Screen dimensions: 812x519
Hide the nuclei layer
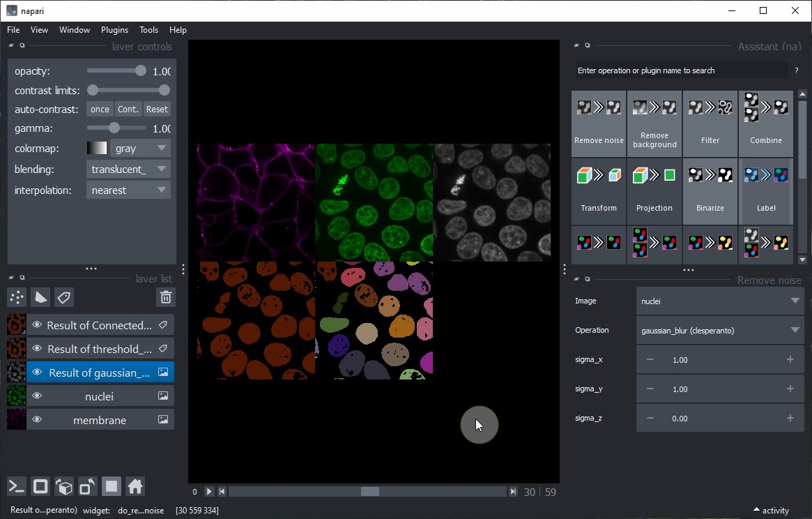(38, 396)
